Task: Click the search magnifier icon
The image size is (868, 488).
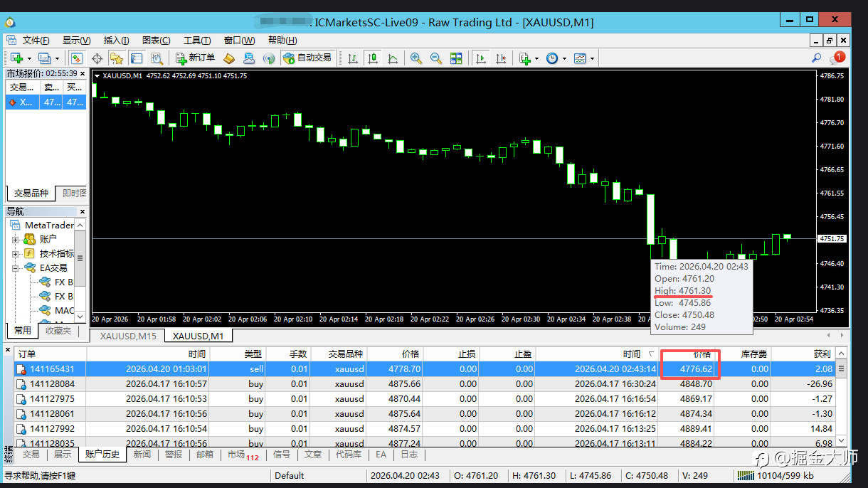Action: click(x=817, y=58)
